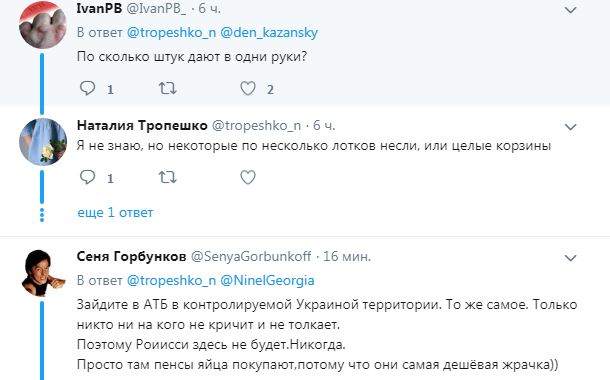Open IvanPB's profile avatar
The height and width of the screenshot is (380, 610).
tap(43, 25)
